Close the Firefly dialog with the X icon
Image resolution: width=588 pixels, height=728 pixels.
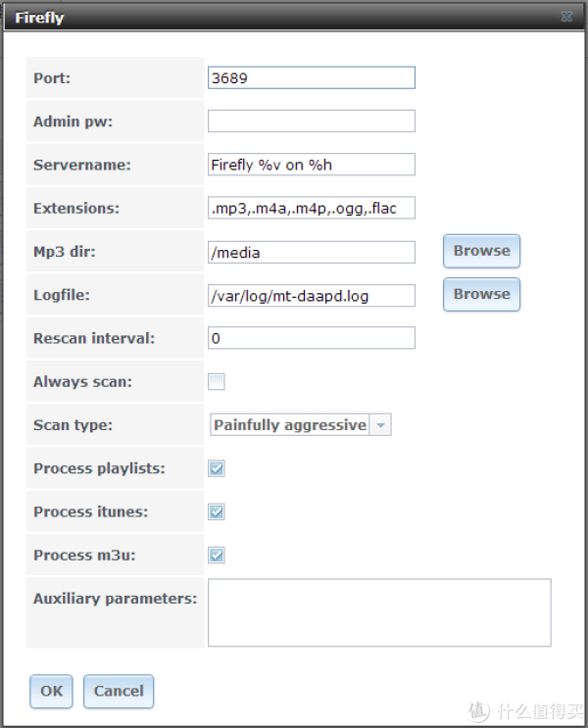point(566,18)
